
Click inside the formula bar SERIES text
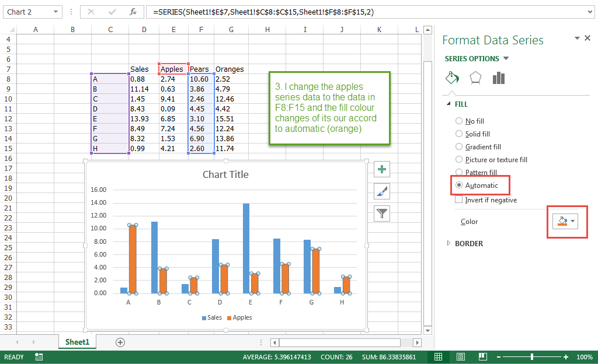(263, 12)
